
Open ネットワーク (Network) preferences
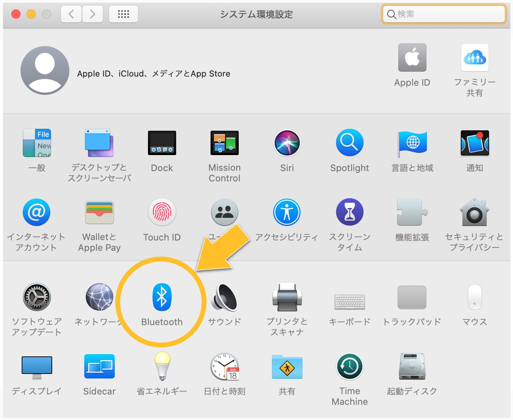pyautogui.click(x=99, y=297)
